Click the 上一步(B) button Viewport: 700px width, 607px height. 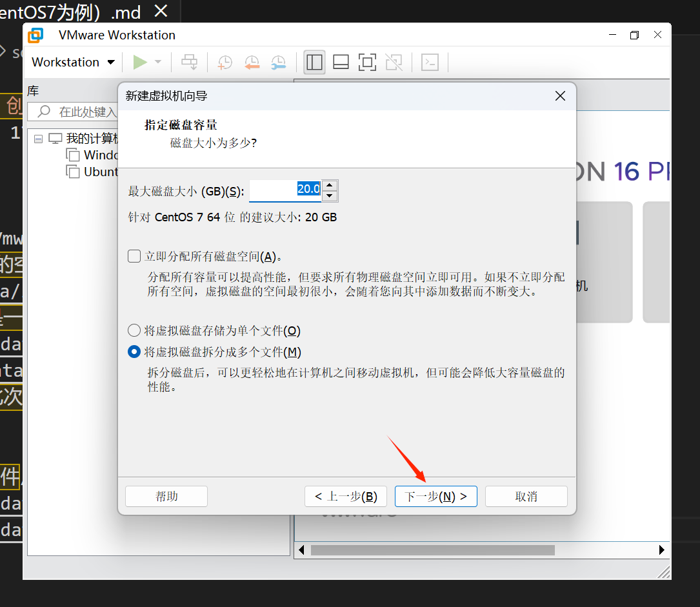[346, 497]
